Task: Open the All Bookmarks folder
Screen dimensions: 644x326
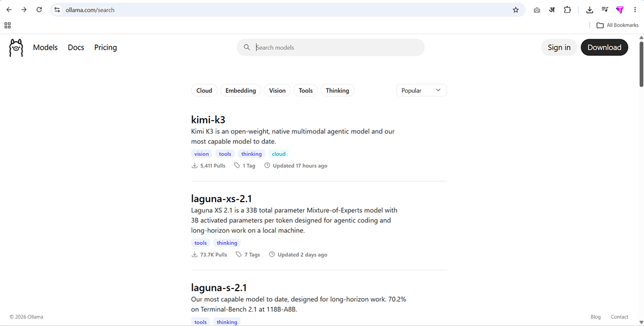Action: (x=618, y=25)
